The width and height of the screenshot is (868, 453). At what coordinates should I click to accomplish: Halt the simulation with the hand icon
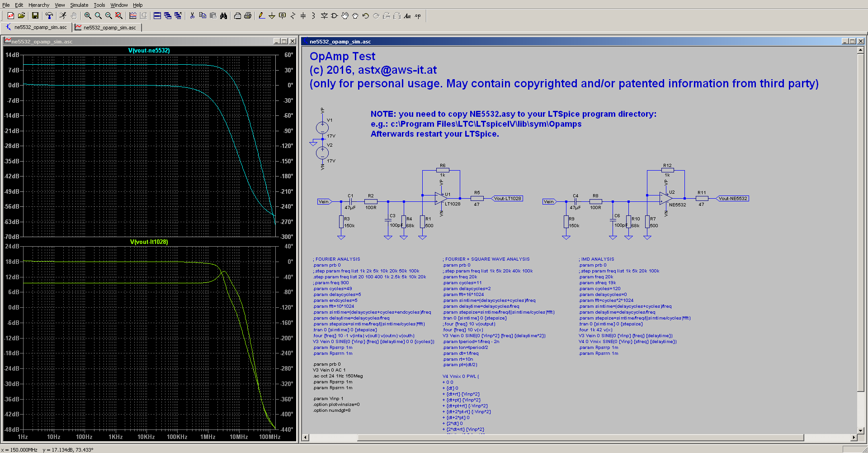[74, 16]
